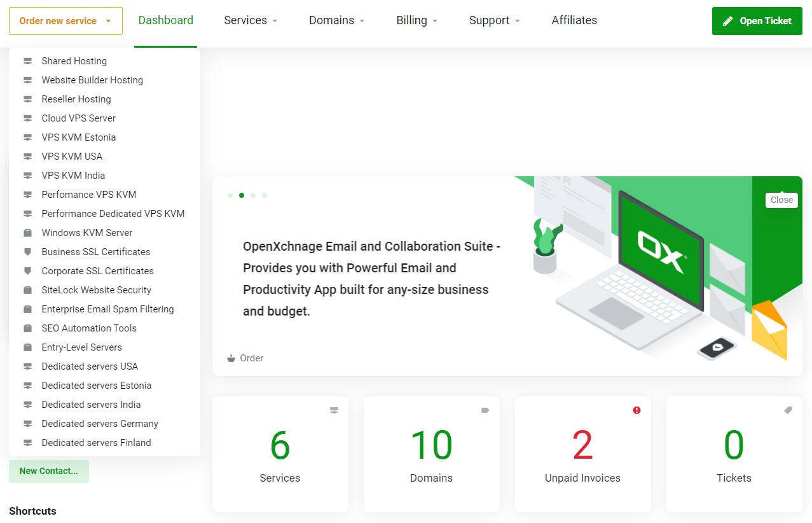The width and height of the screenshot is (812, 523).
Task: Click the shield icon beside Business SSL Certificates
Action: pyautogui.click(x=27, y=251)
